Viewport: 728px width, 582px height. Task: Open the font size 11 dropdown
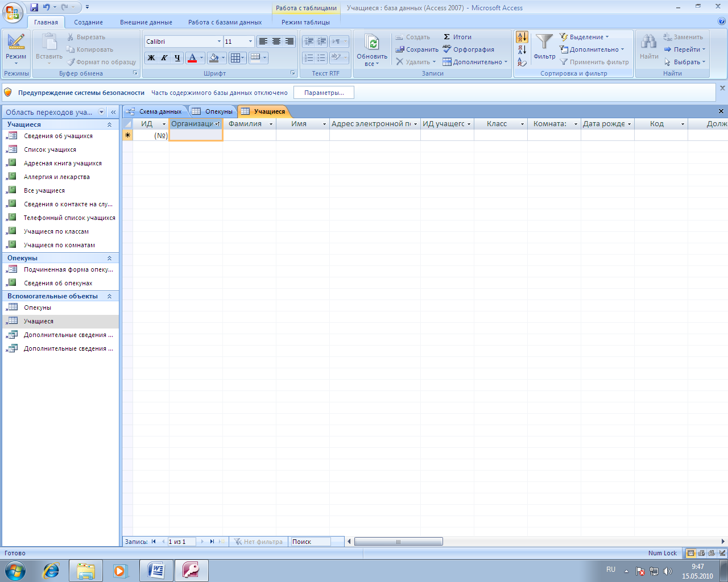(x=250, y=41)
